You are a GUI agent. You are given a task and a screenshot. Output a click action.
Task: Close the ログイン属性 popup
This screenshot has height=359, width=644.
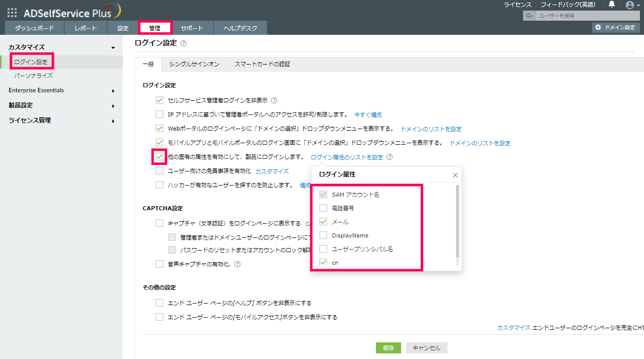pyautogui.click(x=456, y=175)
